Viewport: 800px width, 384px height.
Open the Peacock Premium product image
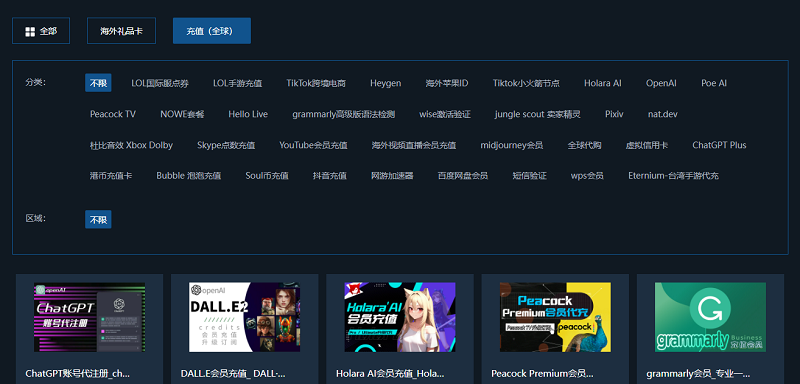(555, 317)
